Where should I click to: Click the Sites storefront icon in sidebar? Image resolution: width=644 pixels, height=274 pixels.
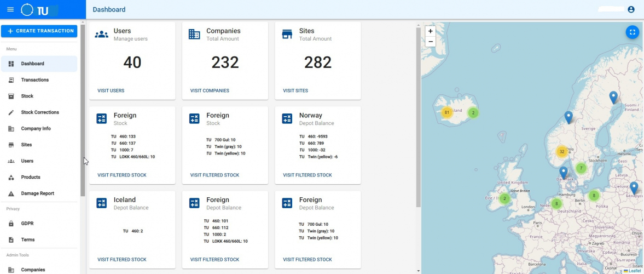[11, 145]
